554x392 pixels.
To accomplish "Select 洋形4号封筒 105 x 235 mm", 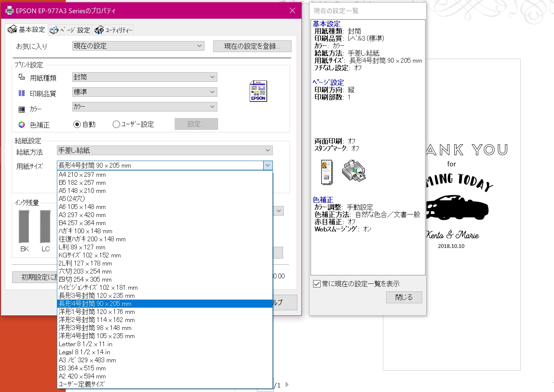I will click(x=165, y=336).
